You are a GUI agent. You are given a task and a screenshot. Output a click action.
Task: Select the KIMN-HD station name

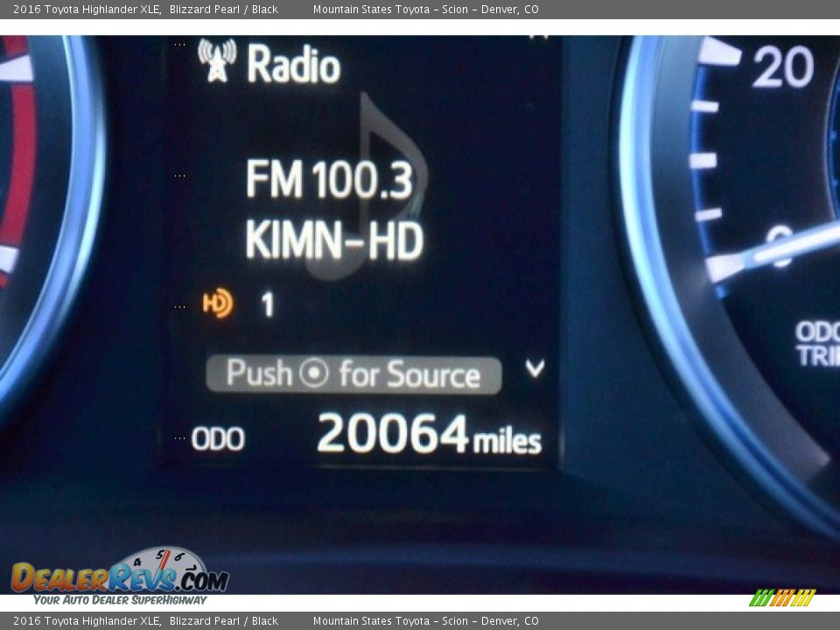(x=334, y=241)
